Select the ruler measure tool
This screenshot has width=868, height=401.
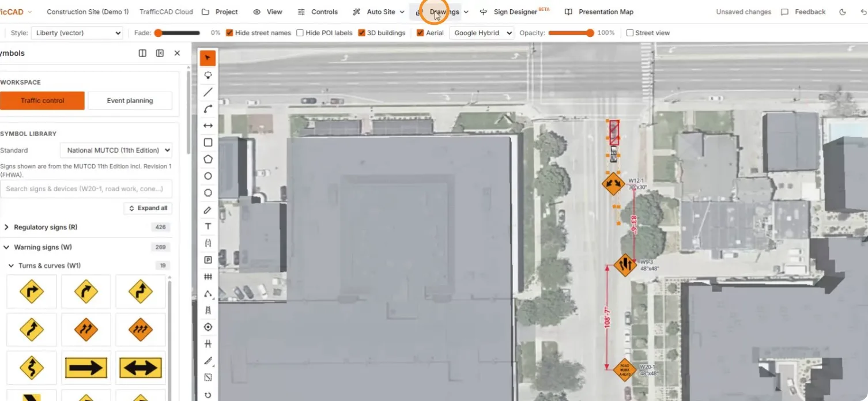(208, 361)
